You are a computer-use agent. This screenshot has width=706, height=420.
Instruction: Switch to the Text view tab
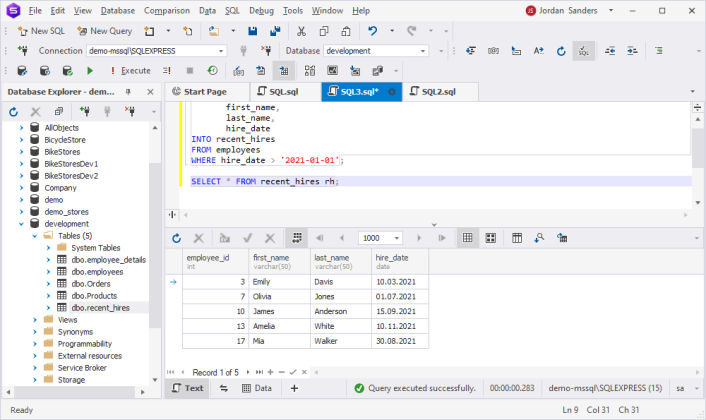tap(188, 388)
